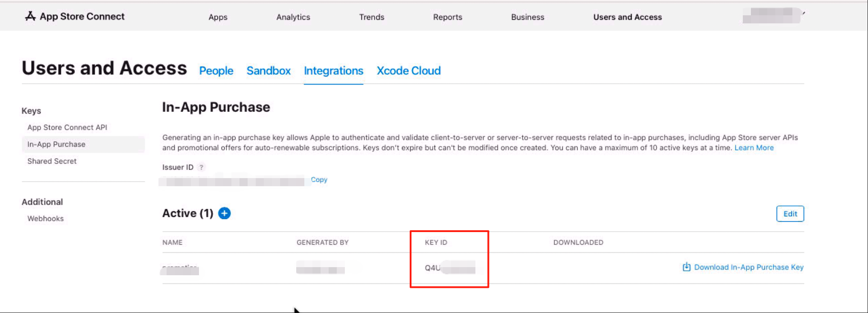
Task: Click the Issuer ID help question mark
Action: (201, 167)
